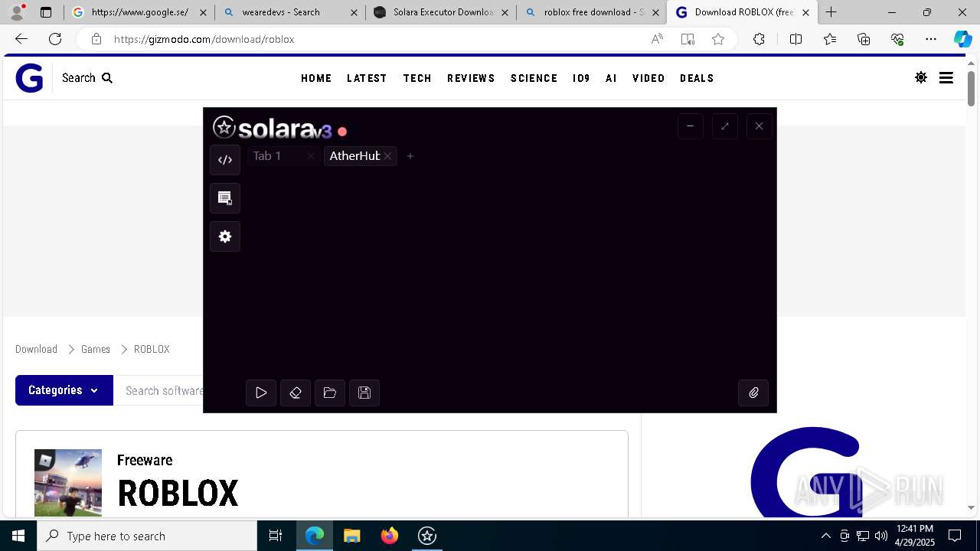Image resolution: width=980 pixels, height=551 pixels.
Task: Open the Edge Extensions icon
Action: pos(759,39)
